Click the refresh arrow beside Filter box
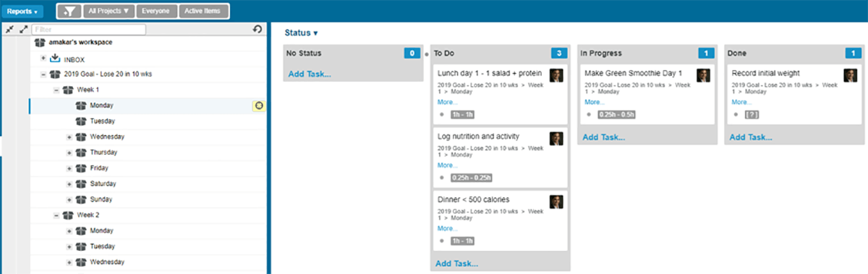 [x=257, y=29]
